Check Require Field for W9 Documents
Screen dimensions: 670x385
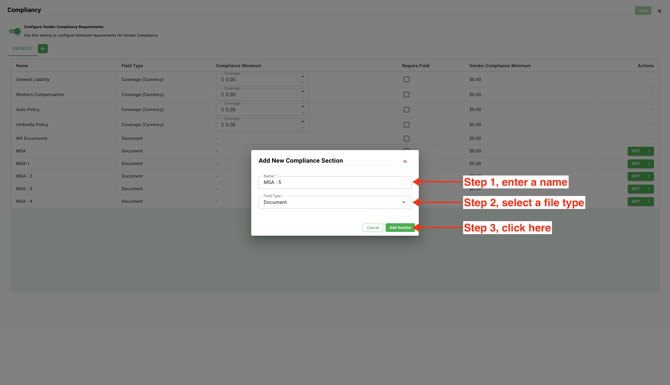406,138
